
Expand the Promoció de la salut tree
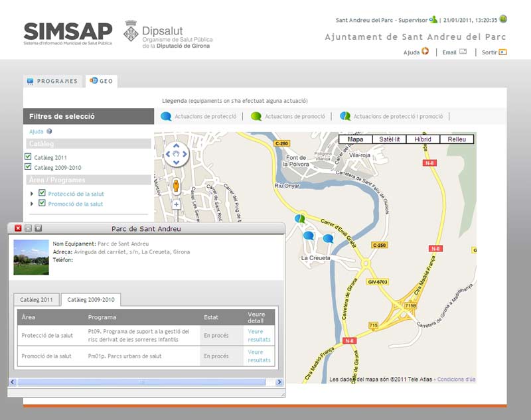click(x=32, y=204)
